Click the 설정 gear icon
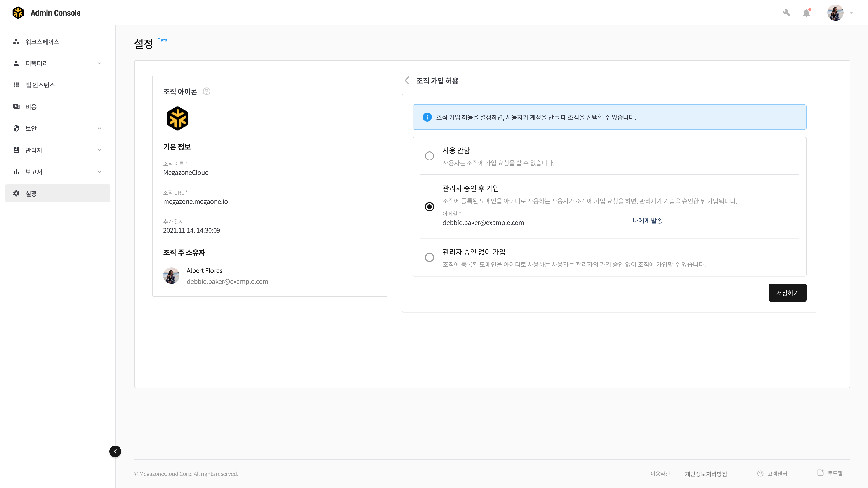Screen dimensions: 868x488 (x=16, y=193)
